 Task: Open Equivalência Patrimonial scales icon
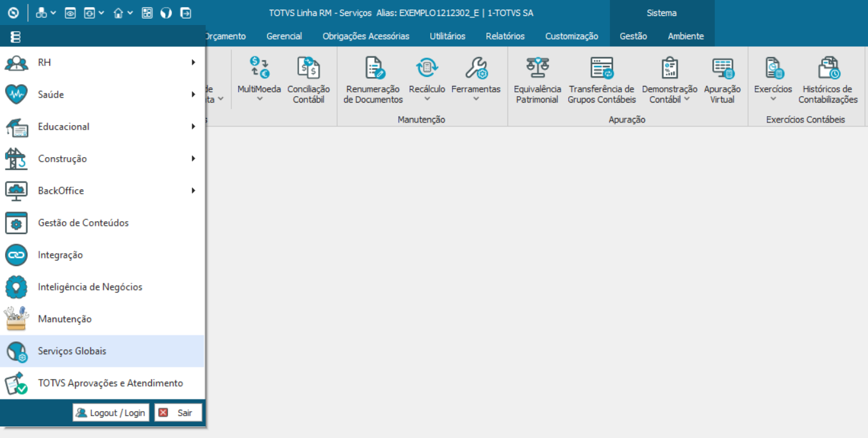point(537,67)
